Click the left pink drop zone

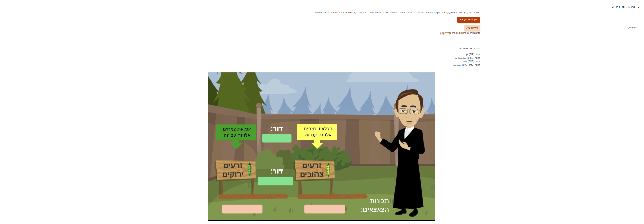click(242, 209)
